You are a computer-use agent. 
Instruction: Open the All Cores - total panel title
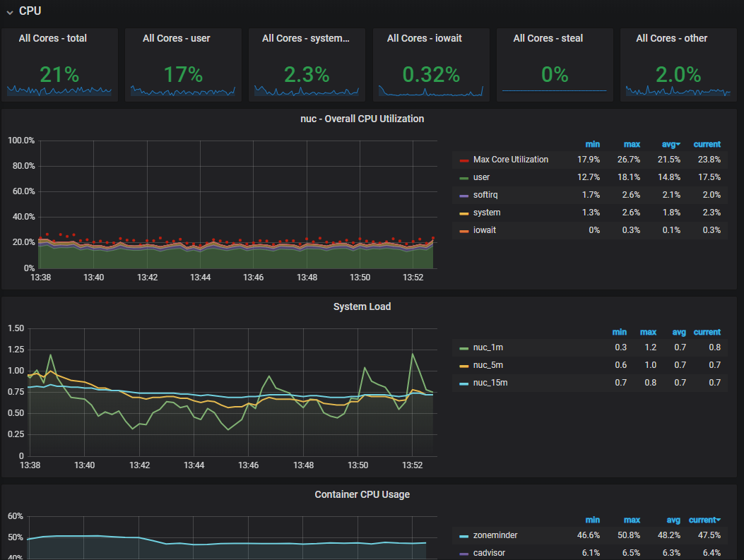[x=53, y=38]
